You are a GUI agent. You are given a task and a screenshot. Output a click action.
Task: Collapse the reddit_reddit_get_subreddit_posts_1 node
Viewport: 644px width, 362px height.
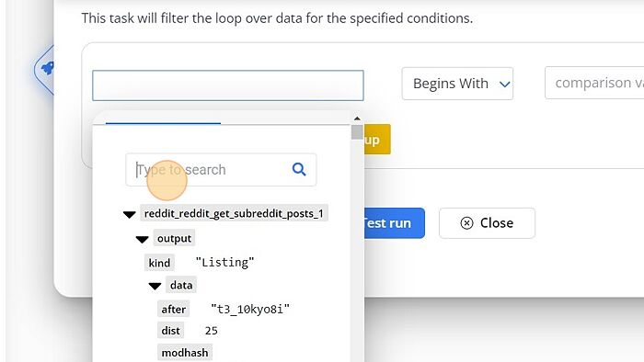pyautogui.click(x=130, y=214)
